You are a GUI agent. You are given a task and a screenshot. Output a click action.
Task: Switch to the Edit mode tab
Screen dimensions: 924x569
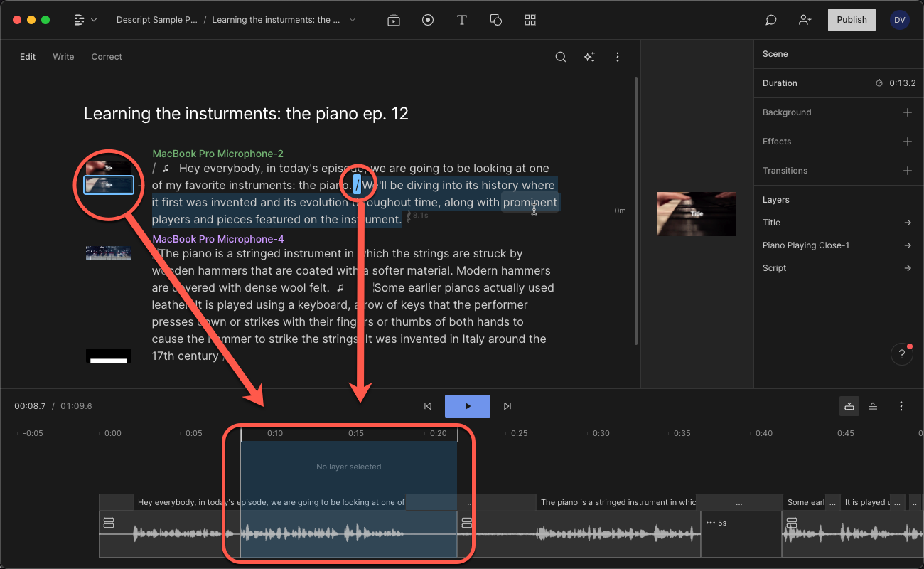click(x=28, y=57)
